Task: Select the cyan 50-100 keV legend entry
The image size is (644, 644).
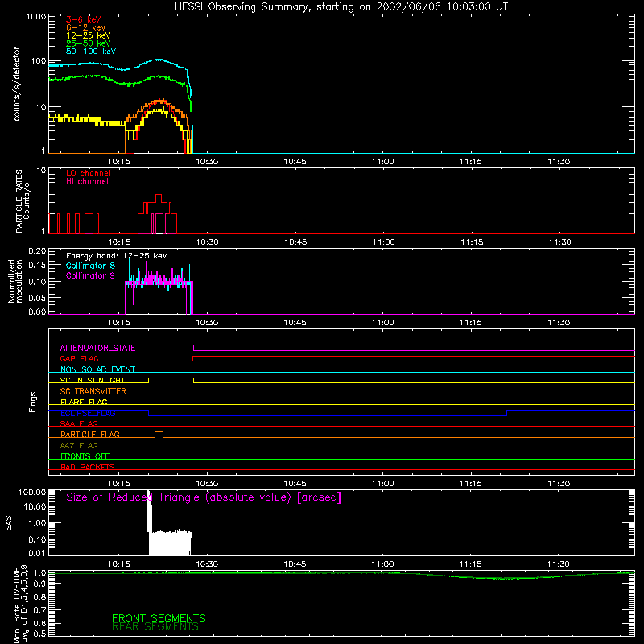Action: pyautogui.click(x=91, y=52)
